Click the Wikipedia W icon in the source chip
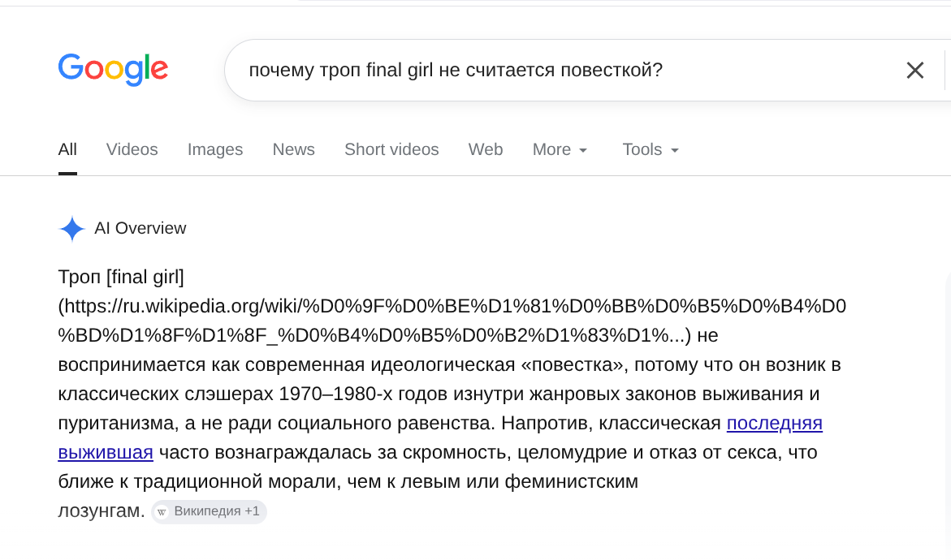Image resolution: width=951 pixels, height=560 pixels. [x=162, y=512]
